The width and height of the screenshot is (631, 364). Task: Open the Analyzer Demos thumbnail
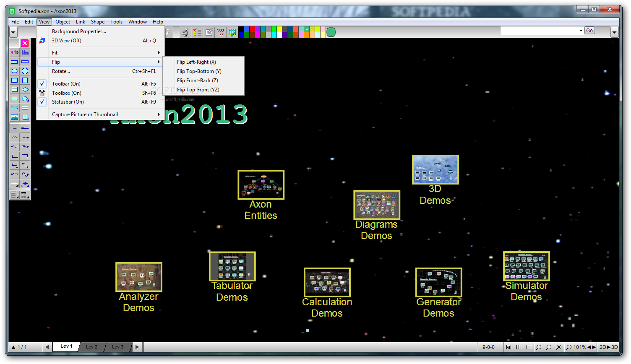139,277
